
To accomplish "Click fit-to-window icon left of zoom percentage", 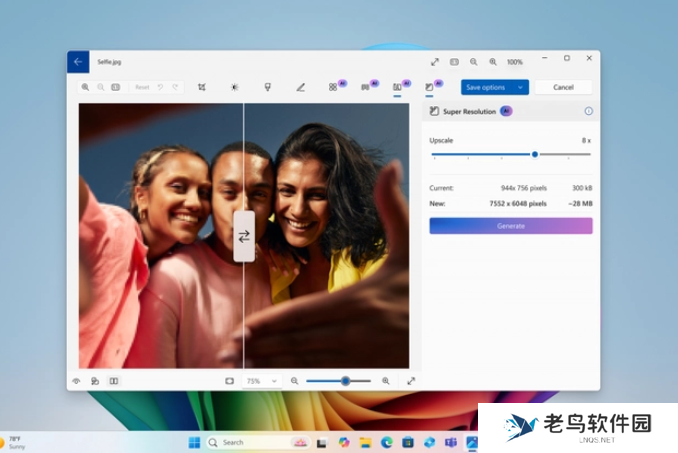I will 229,381.
